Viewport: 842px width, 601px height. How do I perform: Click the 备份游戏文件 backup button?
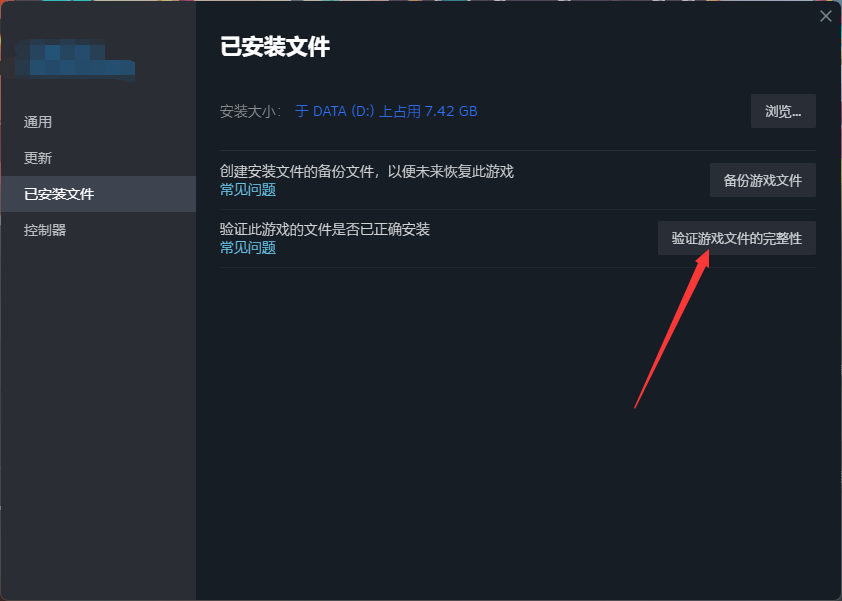tap(761, 180)
